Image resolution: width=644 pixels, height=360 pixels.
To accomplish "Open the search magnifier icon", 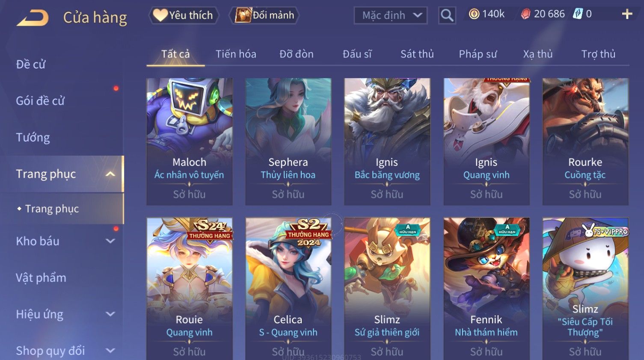I will (x=447, y=15).
